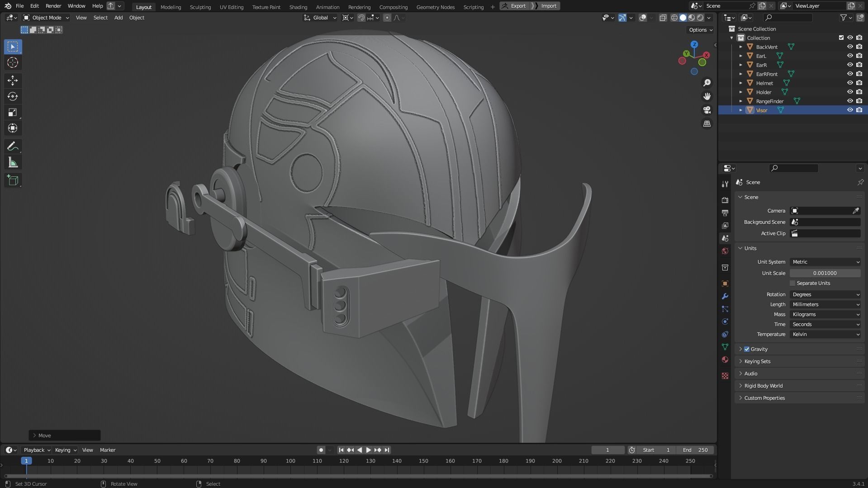Open the File menu

19,6
